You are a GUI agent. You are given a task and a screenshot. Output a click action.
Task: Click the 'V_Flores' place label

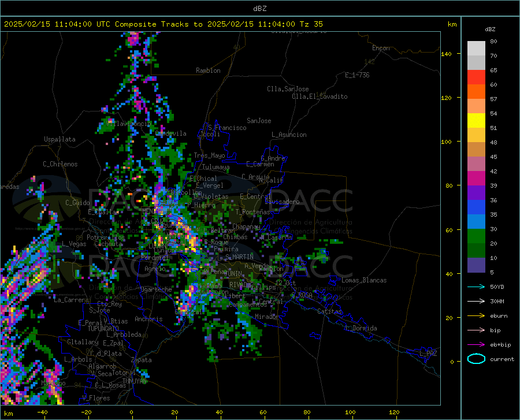pyautogui.click(x=96, y=398)
